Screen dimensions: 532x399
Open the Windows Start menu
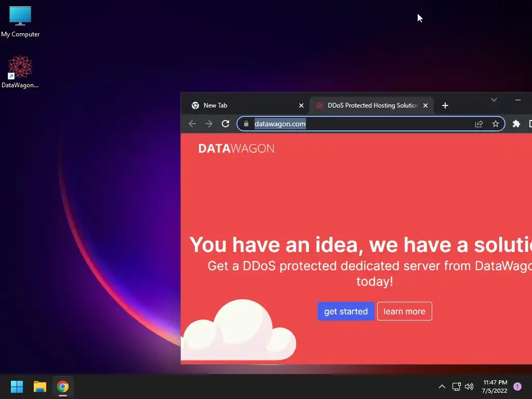click(x=17, y=387)
